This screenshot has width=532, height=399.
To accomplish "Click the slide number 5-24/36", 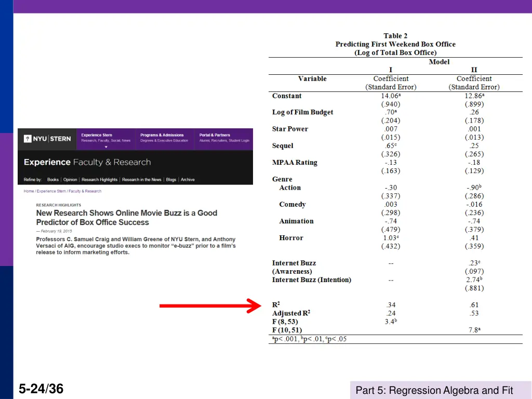I will 41,388.
